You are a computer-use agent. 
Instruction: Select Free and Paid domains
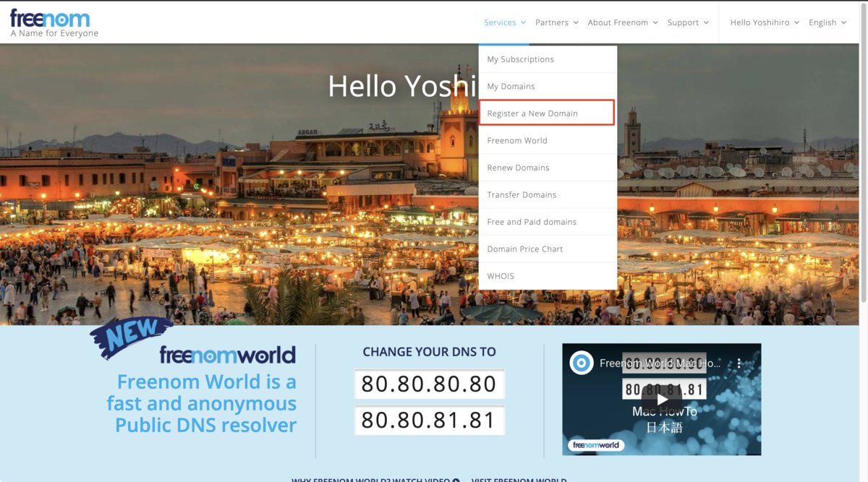[x=548, y=222]
